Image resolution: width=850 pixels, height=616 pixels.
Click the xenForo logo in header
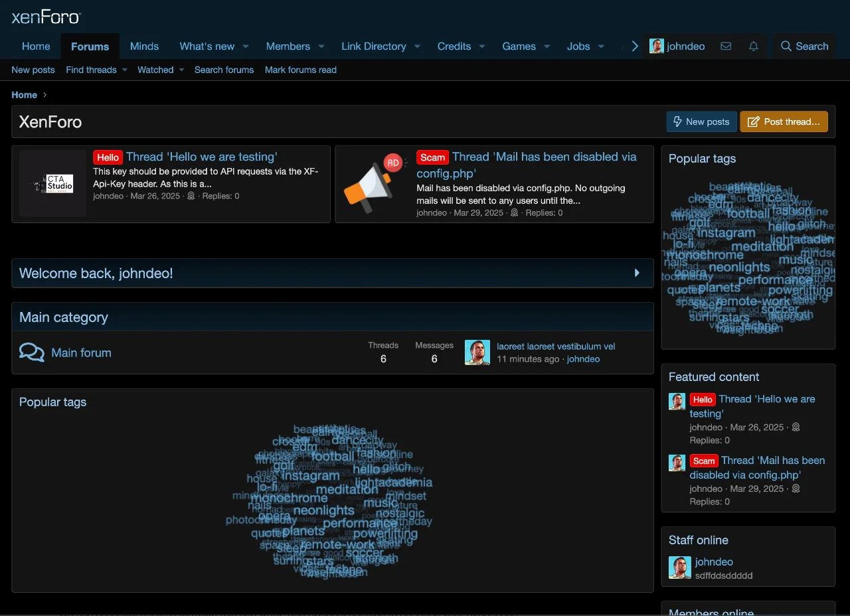point(46,17)
